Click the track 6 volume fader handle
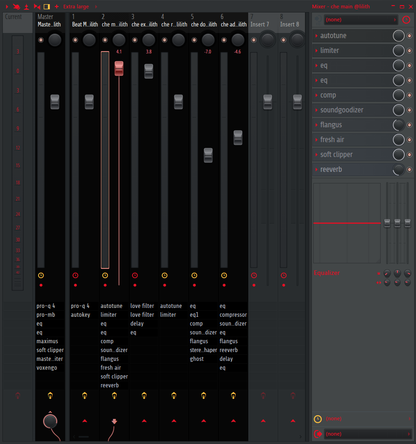 pos(238,137)
